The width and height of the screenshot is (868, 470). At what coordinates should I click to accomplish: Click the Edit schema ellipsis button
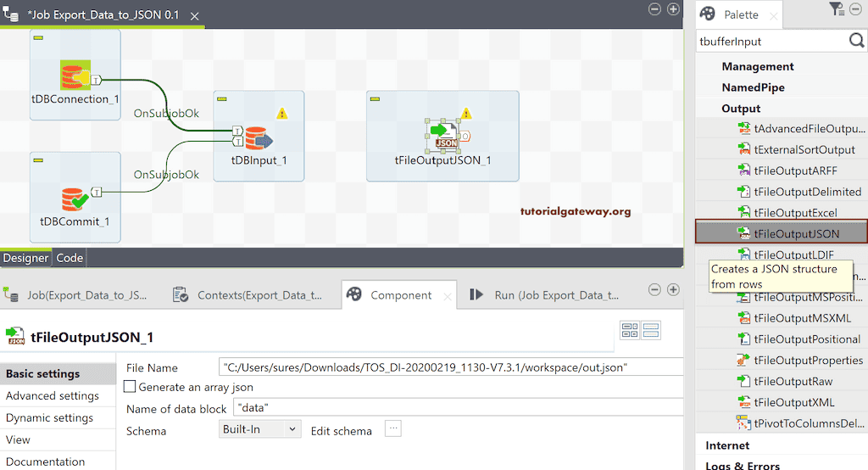[393, 428]
